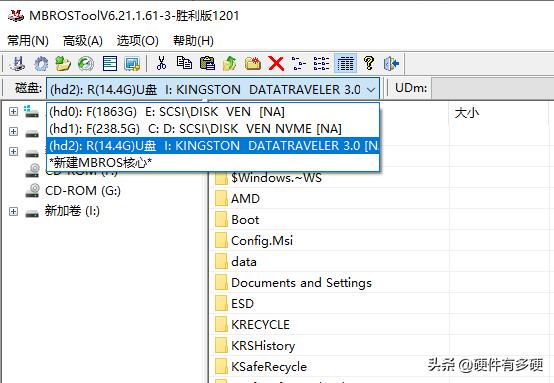Select the details view icon
Screen dimensions: 554x383
click(345, 64)
